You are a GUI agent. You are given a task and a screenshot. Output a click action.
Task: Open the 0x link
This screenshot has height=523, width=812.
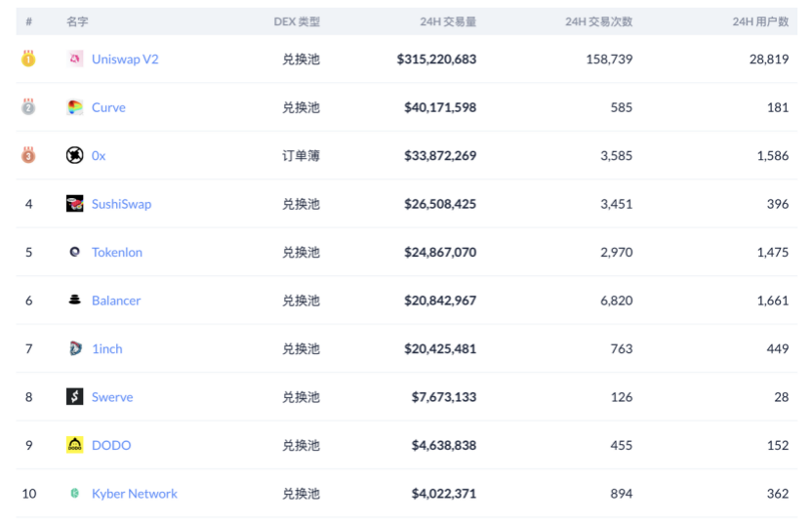point(99,155)
